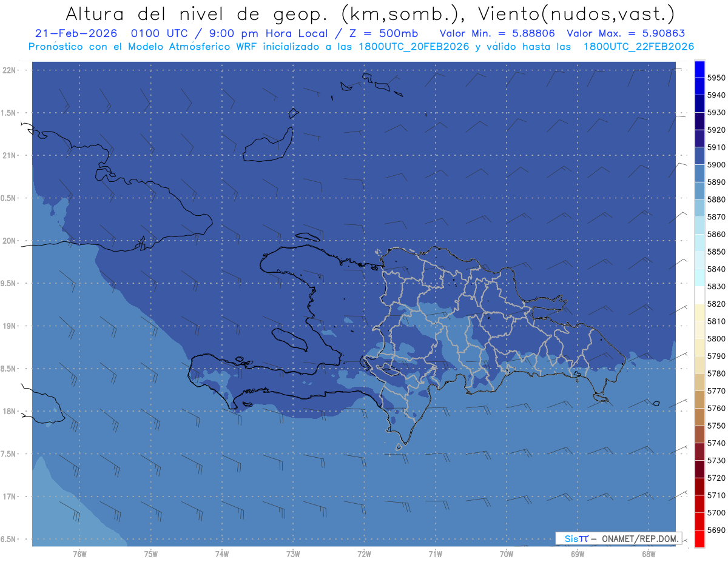Image resolution: width=728 pixels, height=562 pixels.
Task: Click the '5820' colorbar value
Action: (716, 304)
